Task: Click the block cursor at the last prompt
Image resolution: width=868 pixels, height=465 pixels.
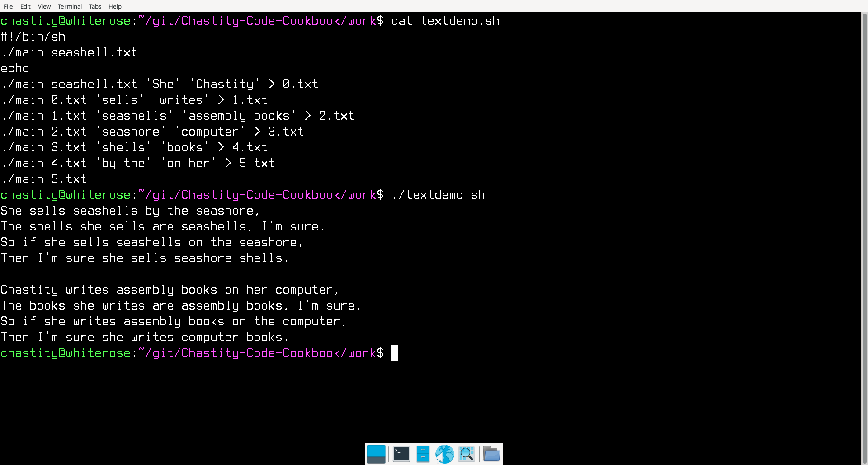Action: (395, 353)
